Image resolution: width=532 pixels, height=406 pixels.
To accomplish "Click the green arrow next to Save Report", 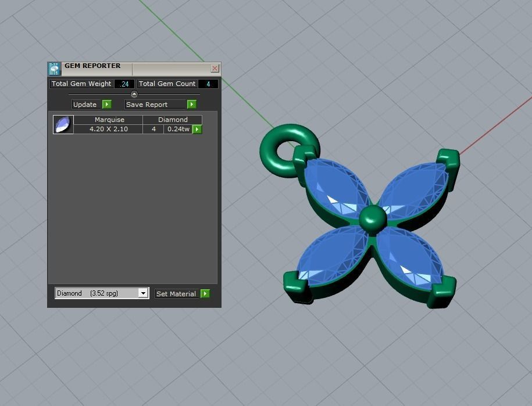I will point(192,105).
